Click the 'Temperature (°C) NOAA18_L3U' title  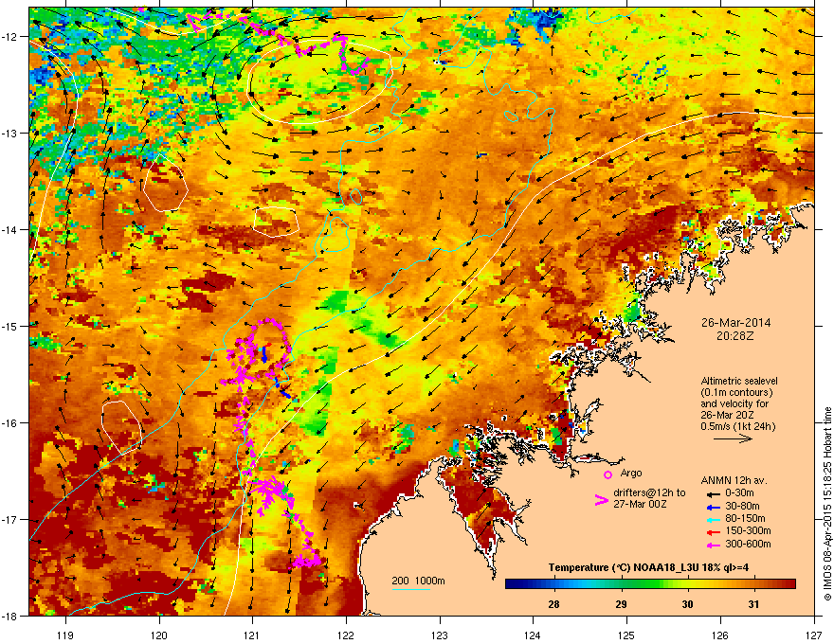(x=623, y=567)
